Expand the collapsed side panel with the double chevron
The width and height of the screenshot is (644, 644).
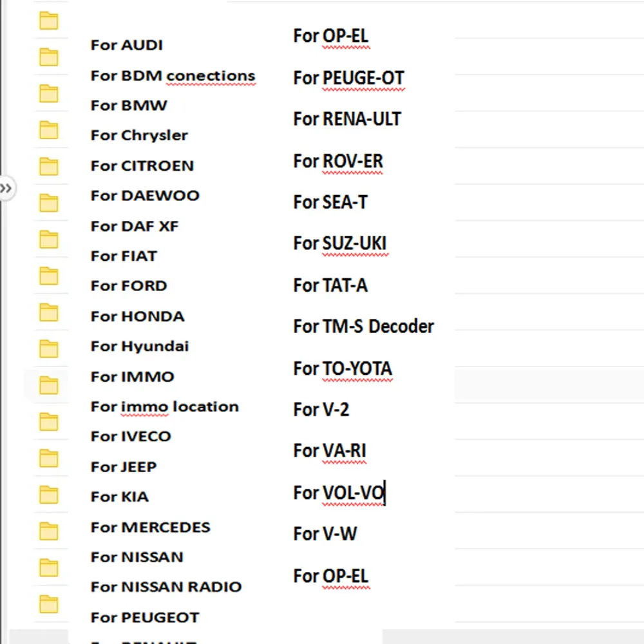point(6,189)
